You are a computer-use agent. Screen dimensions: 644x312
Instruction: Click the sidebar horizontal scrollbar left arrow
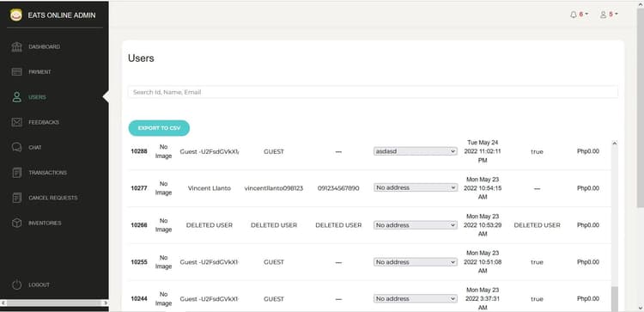pos(3,303)
